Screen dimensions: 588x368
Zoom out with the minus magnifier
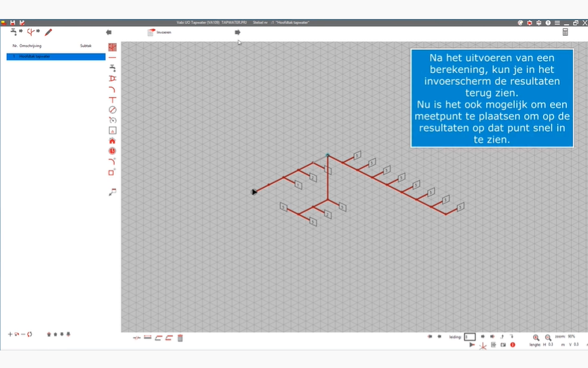coord(548,338)
